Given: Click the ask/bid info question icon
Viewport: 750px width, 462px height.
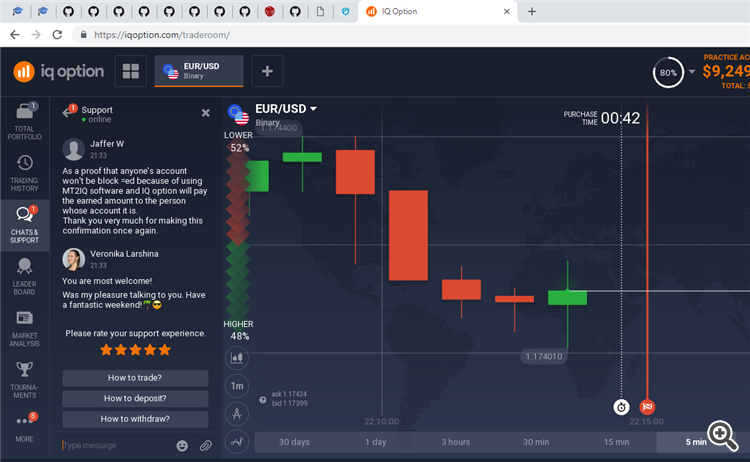Looking at the screenshot, I should tap(263, 400).
